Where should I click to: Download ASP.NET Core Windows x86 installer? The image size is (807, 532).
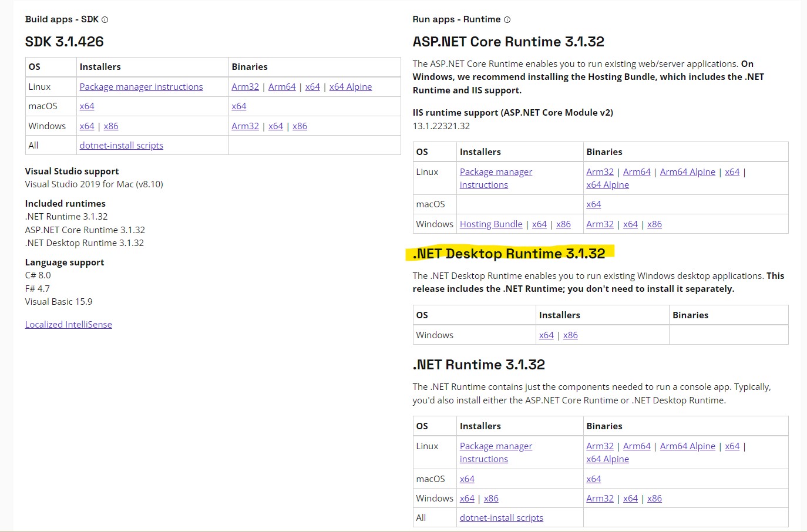coord(563,224)
